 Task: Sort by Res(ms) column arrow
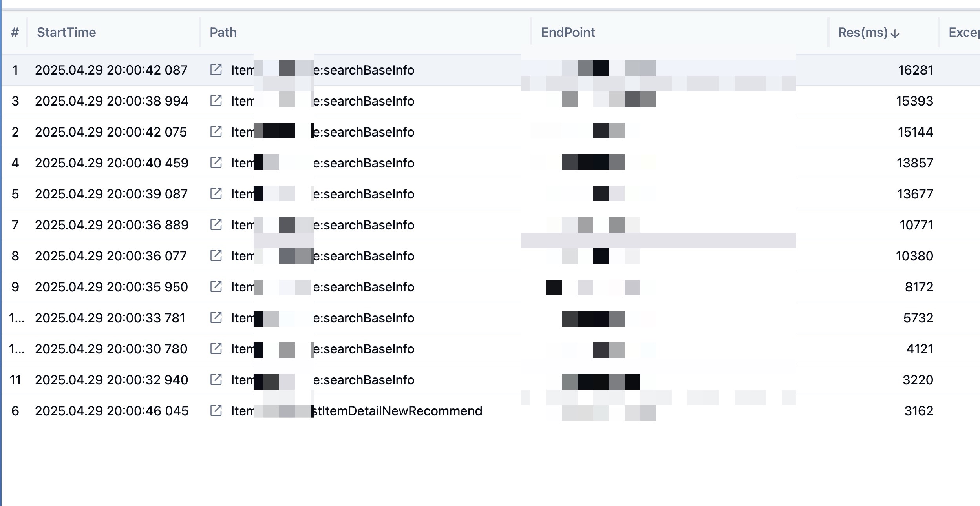[895, 33]
